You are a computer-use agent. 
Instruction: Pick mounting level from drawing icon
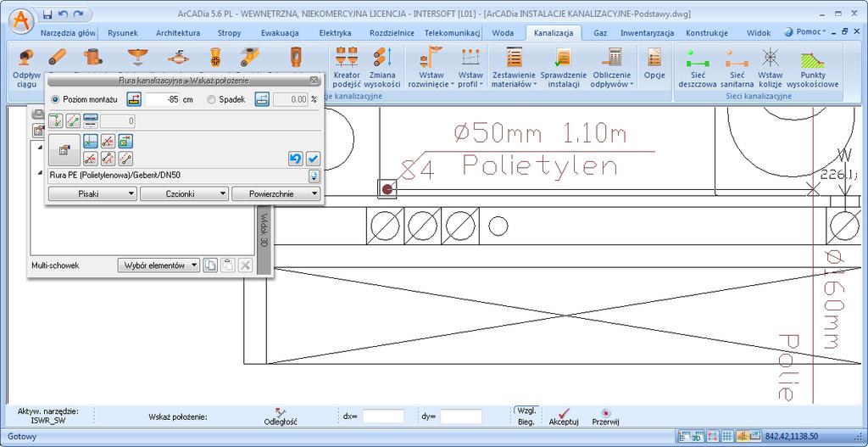[134, 99]
